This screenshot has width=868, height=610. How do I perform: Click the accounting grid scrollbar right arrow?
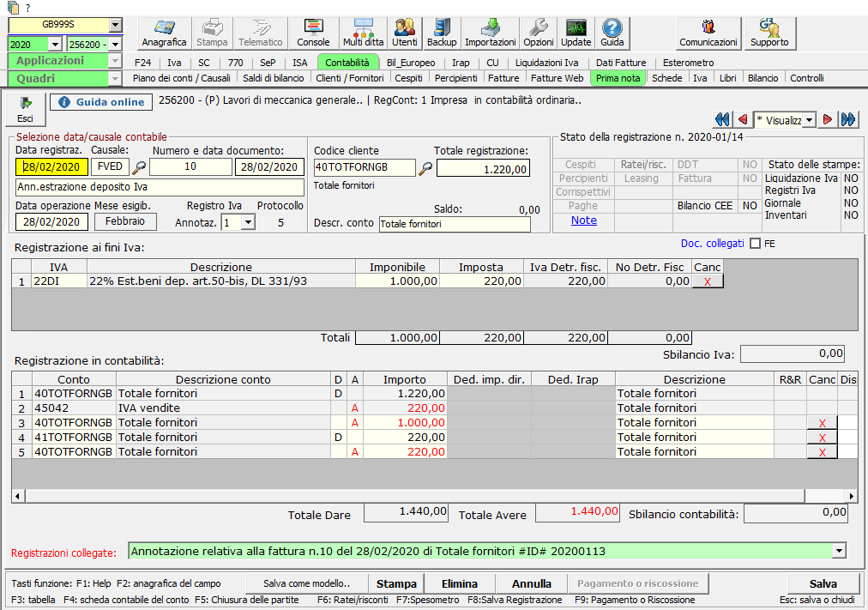click(x=852, y=496)
